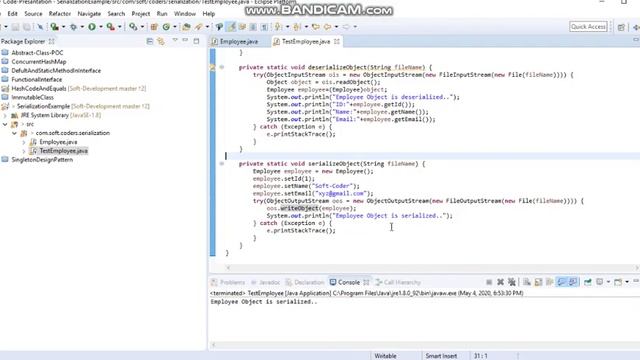Navigate Back with the yellow left arrow
The image size is (640, 360).
point(327,27)
